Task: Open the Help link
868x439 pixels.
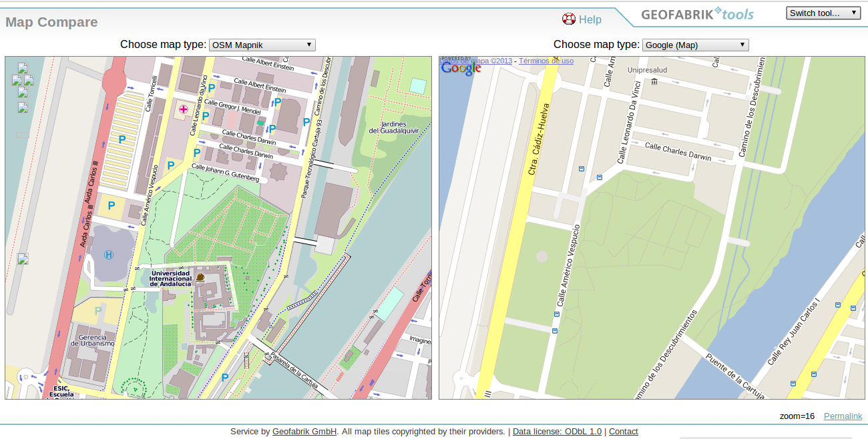Action: (590, 19)
